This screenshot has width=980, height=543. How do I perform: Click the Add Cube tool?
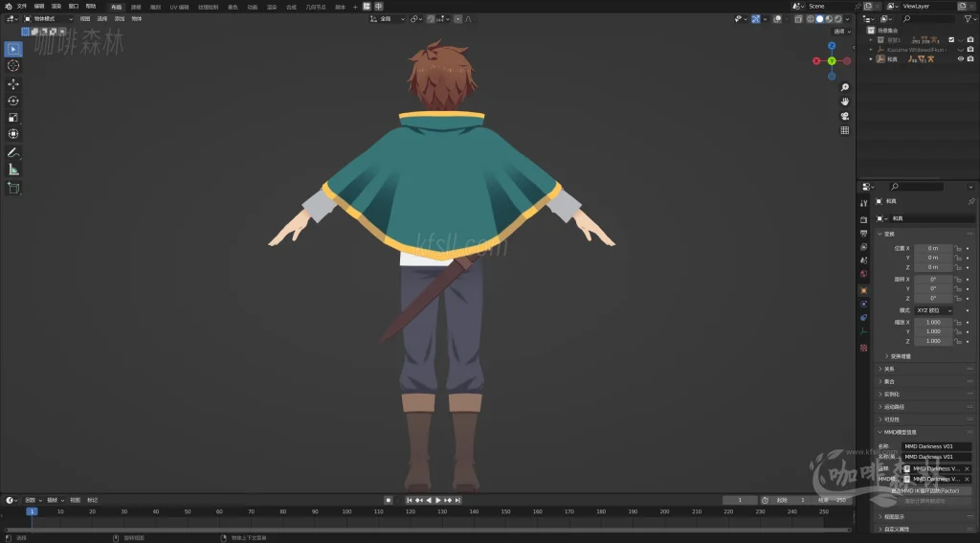pos(13,188)
